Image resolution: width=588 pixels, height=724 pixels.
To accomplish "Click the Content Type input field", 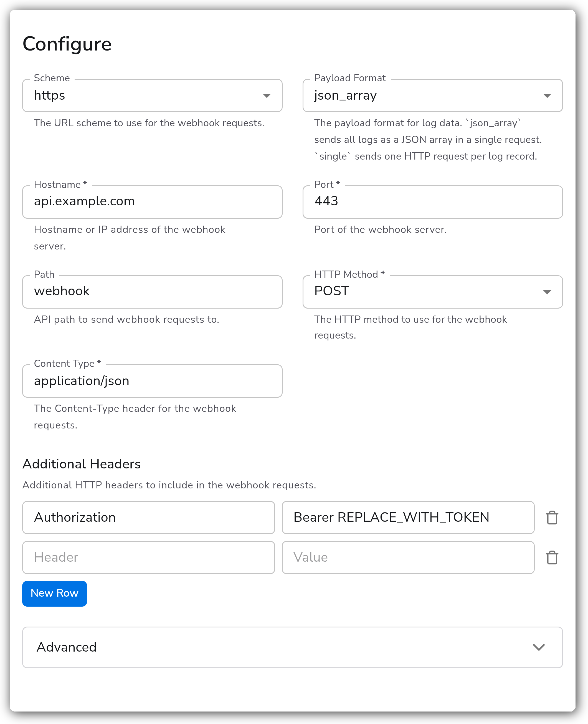I will 152,381.
